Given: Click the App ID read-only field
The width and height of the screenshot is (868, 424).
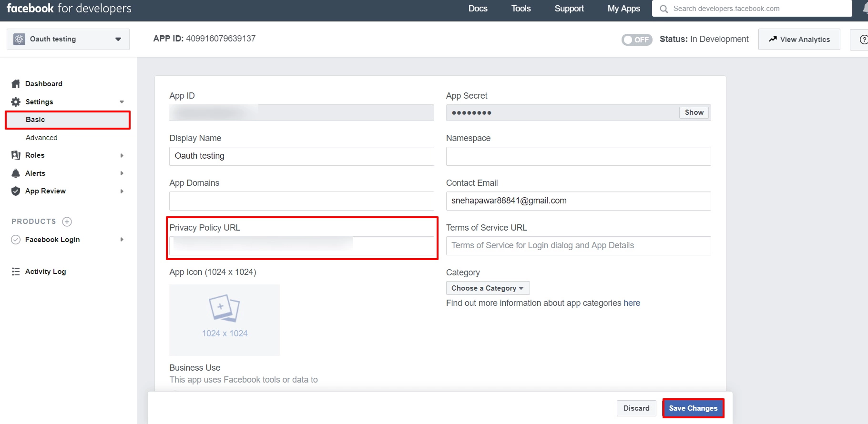Looking at the screenshot, I should pos(302,112).
